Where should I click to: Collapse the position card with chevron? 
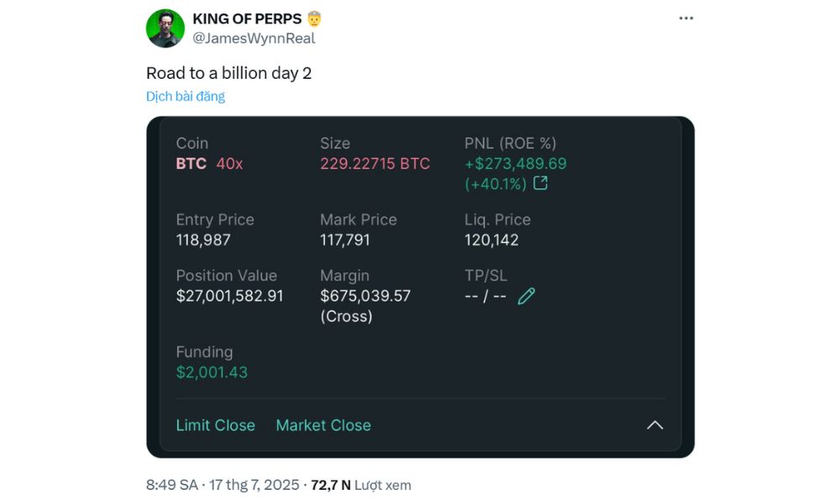point(655,425)
